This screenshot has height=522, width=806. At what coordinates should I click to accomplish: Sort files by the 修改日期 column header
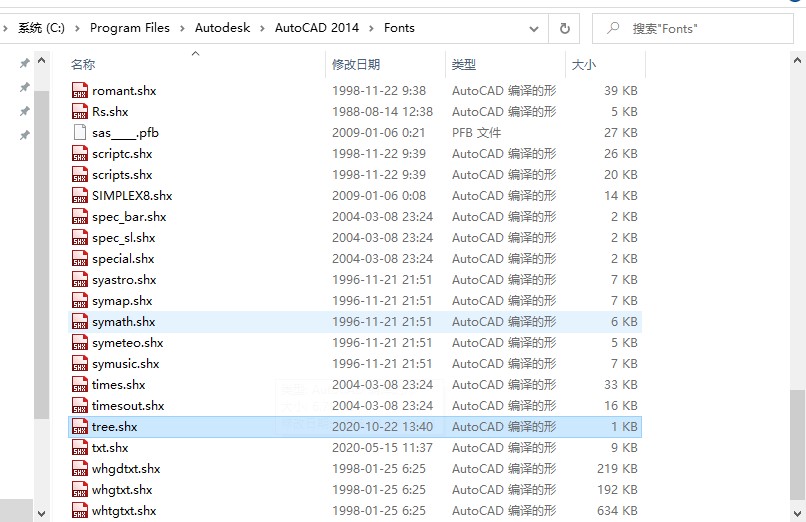coord(356,64)
